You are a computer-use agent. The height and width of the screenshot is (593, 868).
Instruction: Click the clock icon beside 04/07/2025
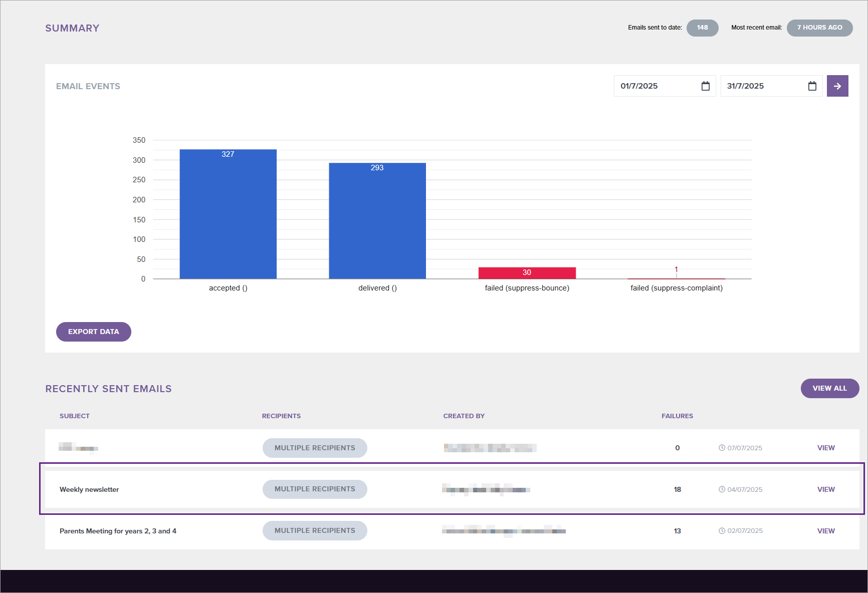coord(722,489)
